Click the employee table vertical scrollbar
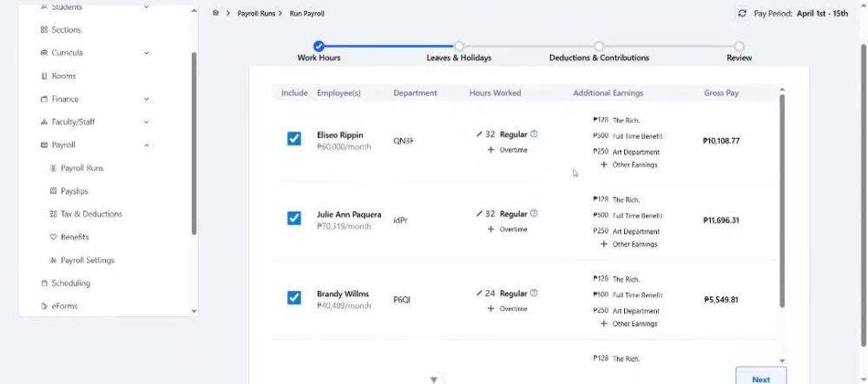This screenshot has width=868, height=384. (x=782, y=201)
